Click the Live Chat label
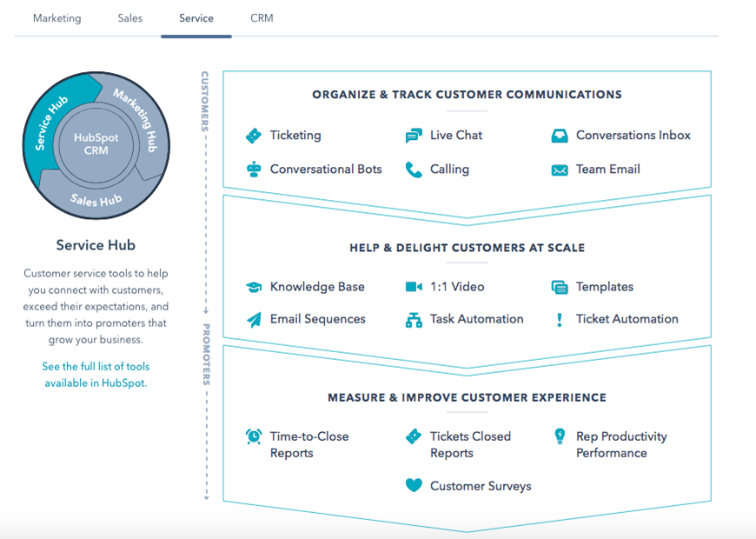Viewport: 756px width, 539px height. pos(456,136)
